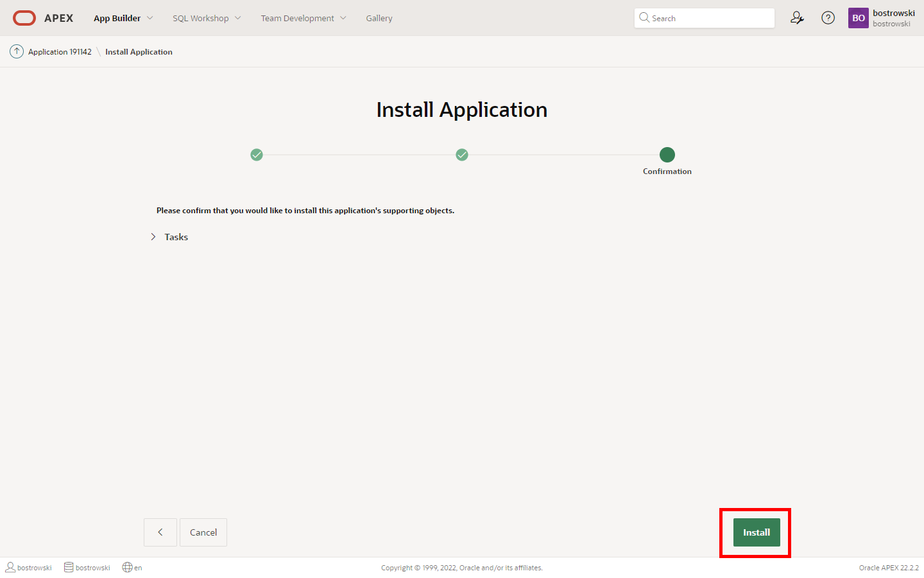Viewport: 924px width, 578px height.
Task: Open the Team Development dropdown menu
Action: (x=303, y=18)
